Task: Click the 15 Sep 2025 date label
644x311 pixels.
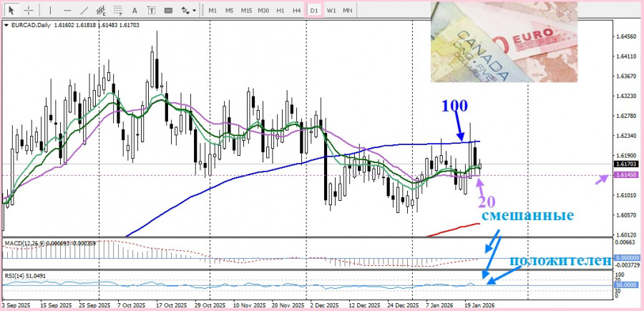Action: click(x=57, y=306)
